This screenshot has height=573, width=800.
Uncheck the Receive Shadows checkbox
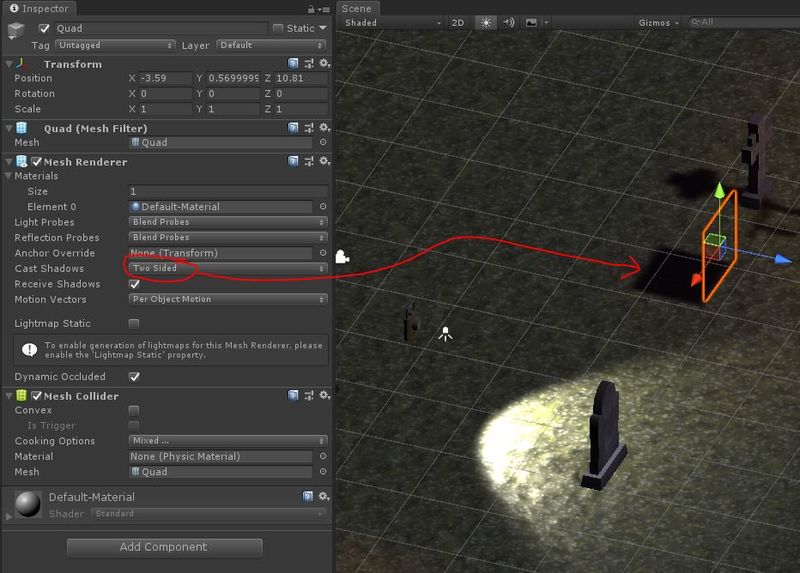click(134, 284)
